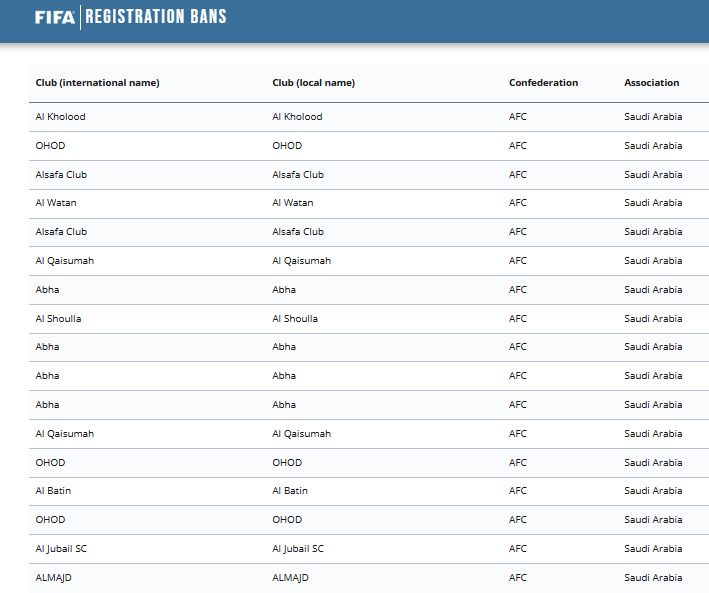This screenshot has width=709, height=593.
Task: Click AFC confederation cell in Al Watan row
Action: (517, 203)
